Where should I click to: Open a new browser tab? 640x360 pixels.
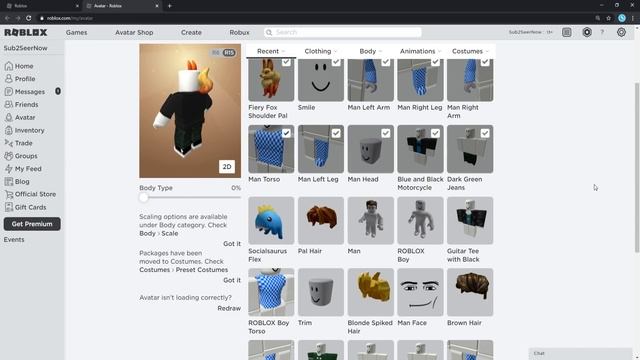pos(169,6)
